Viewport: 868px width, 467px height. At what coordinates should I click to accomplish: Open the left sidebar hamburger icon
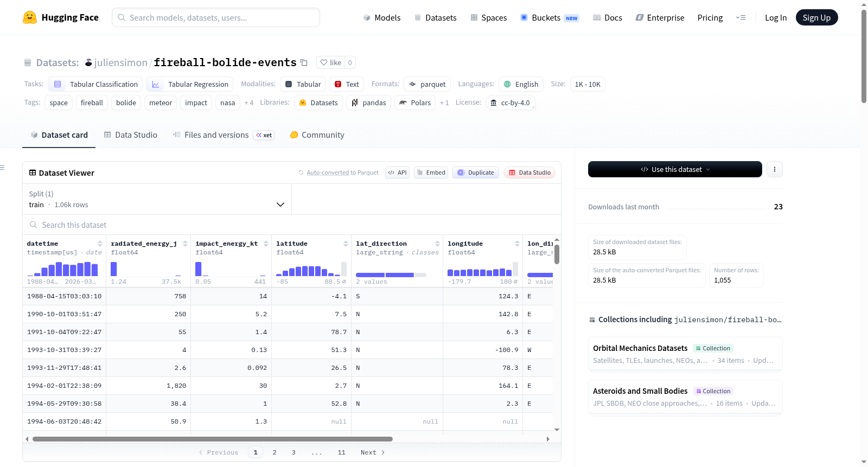coord(3,168)
